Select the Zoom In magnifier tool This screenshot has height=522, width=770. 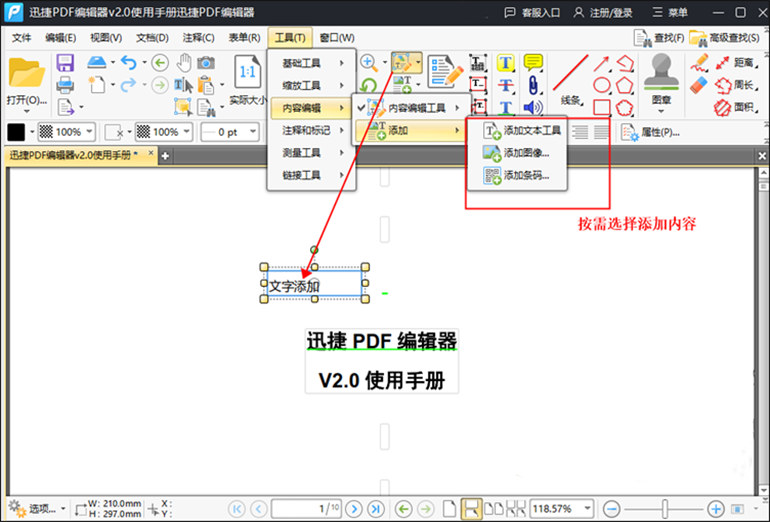368,63
